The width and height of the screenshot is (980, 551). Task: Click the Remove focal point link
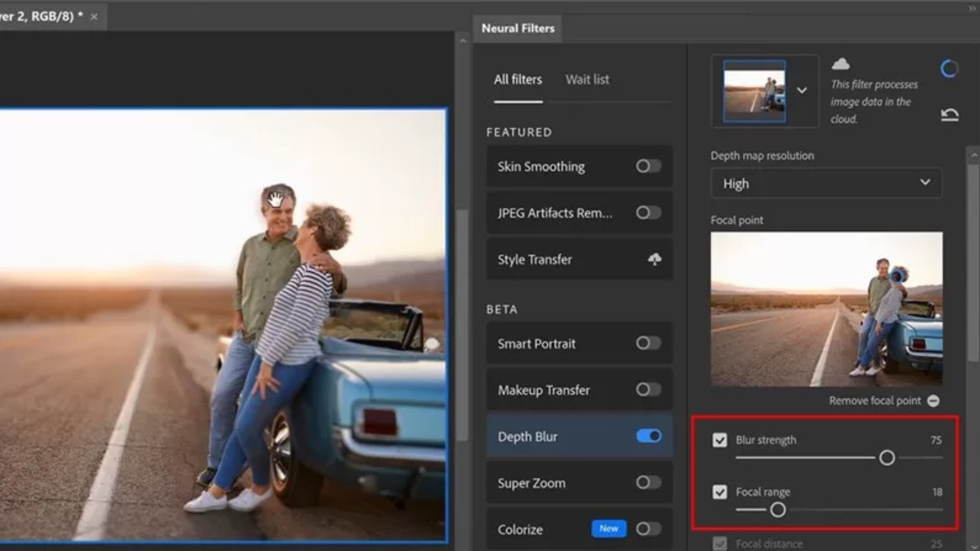click(x=875, y=401)
